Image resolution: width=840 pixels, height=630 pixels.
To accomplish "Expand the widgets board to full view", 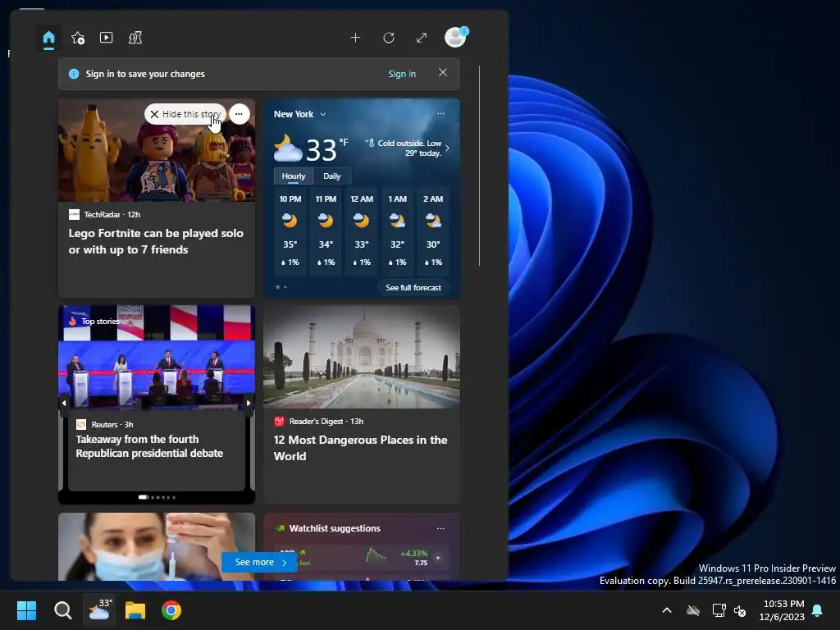I will 422,38.
